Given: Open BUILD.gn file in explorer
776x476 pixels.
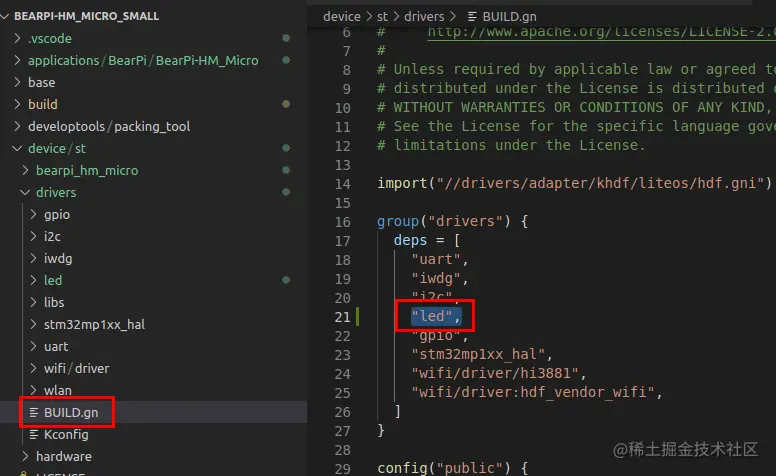Looking at the screenshot, I should tap(71, 412).
